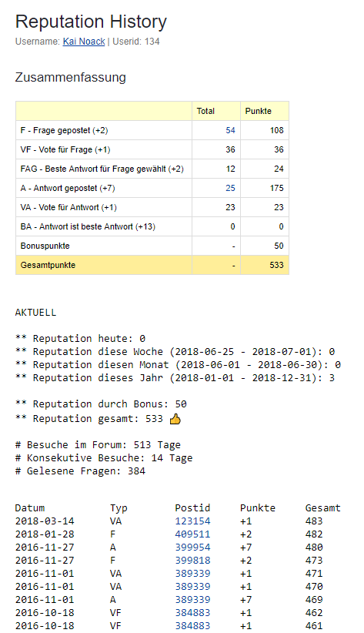Viewport: 364px width, 633px height.
Task: Open post id 409511
Action: tap(192, 534)
